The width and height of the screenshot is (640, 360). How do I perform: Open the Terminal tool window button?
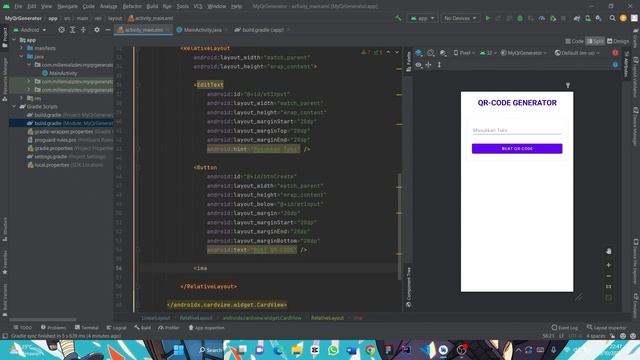[x=87, y=328]
